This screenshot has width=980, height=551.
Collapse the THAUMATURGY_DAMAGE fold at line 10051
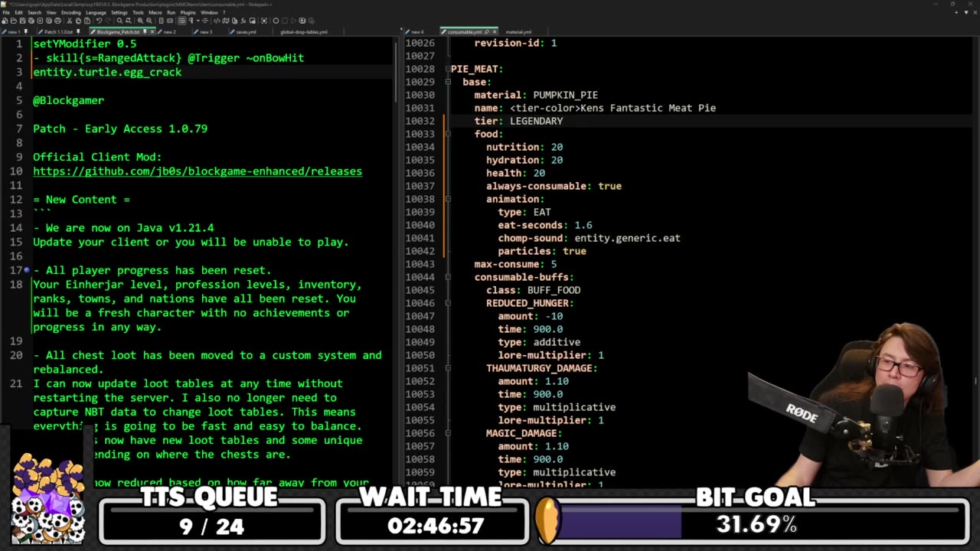point(447,368)
